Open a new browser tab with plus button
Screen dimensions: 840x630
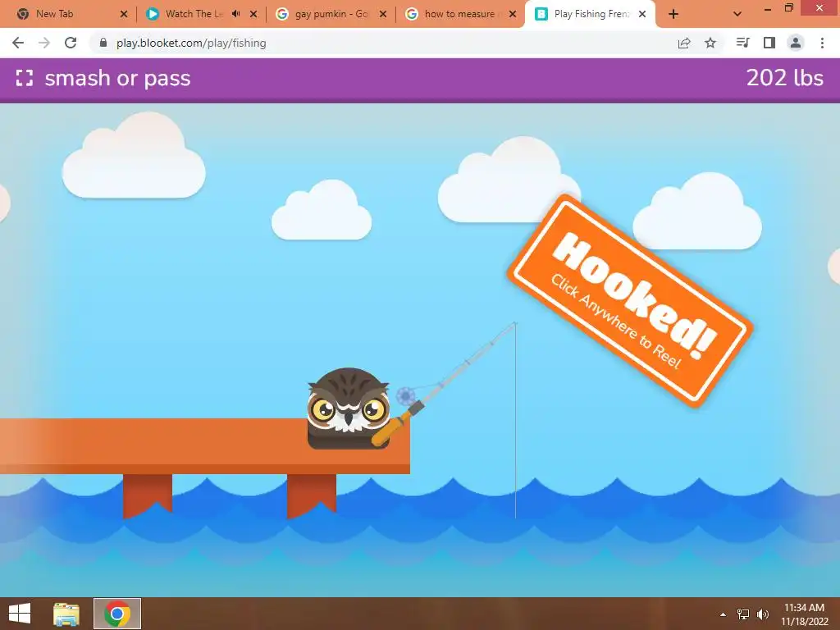673,14
